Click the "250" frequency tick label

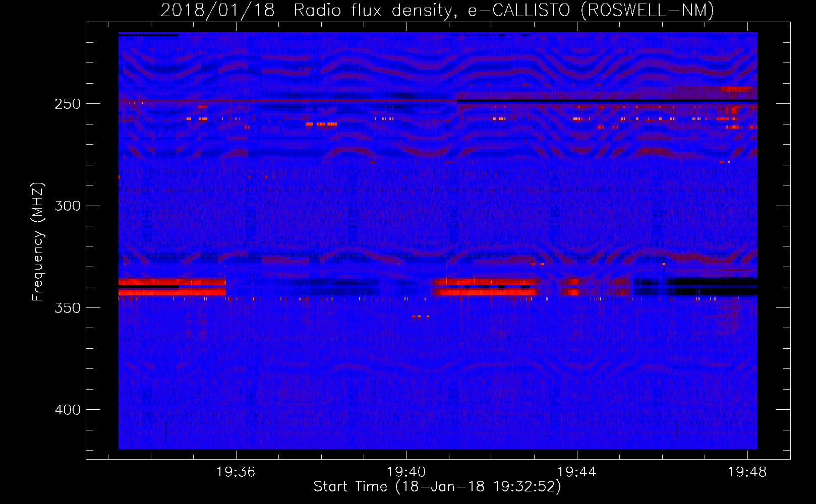click(x=68, y=104)
